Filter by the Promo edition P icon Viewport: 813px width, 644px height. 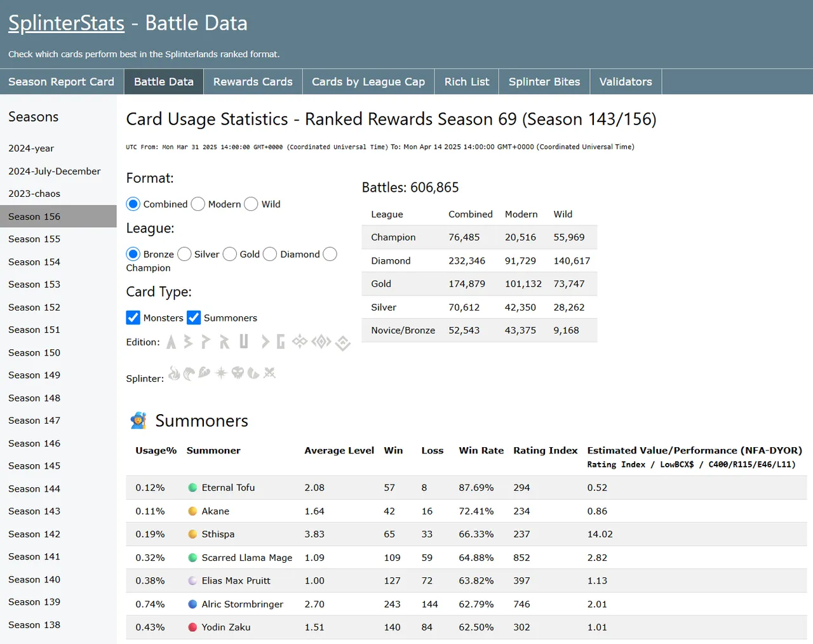pos(205,342)
